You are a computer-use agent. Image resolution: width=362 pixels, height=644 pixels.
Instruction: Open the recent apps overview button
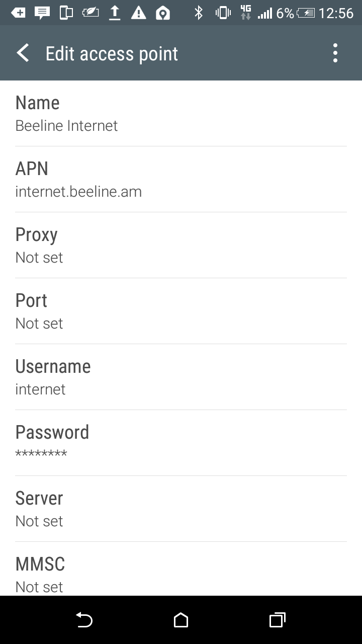[277, 620]
